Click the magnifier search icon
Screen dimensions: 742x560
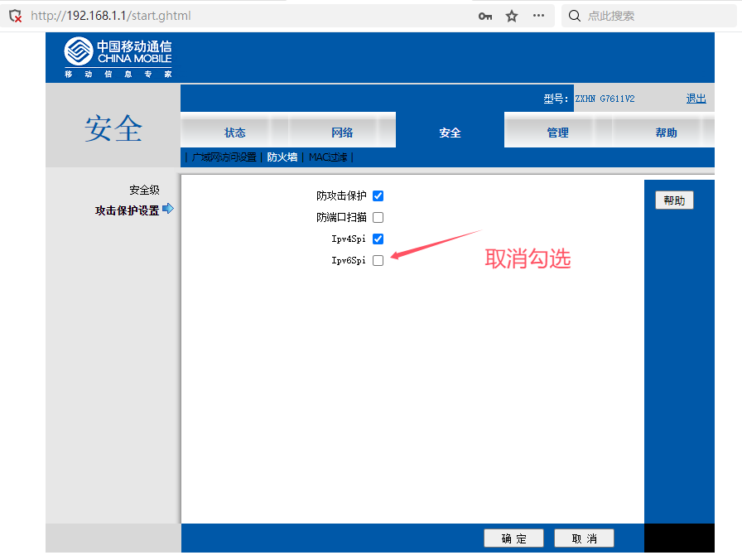574,16
